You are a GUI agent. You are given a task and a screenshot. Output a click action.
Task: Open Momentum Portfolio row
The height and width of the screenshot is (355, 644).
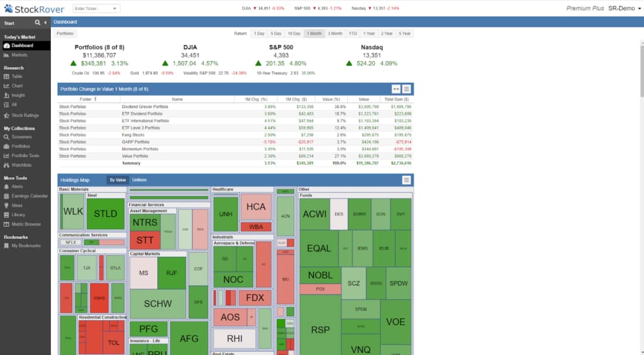tap(235, 149)
